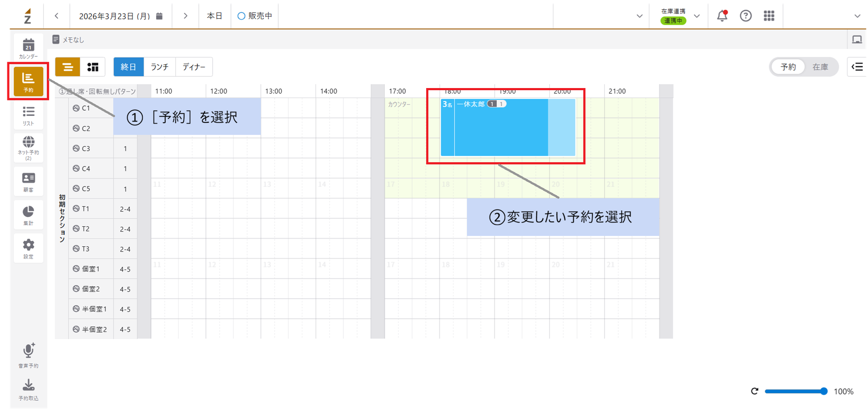Click the カウンター area label
The height and width of the screenshot is (409, 868).
399,105
